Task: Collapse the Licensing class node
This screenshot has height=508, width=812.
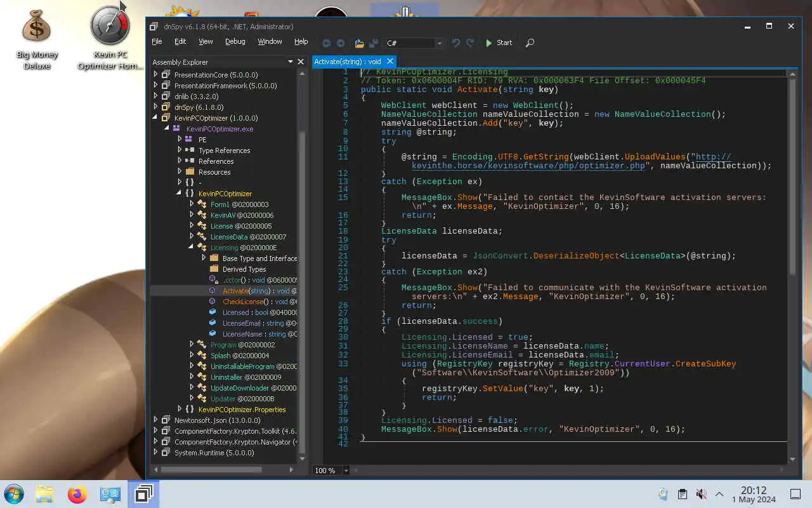Action: tap(191, 247)
